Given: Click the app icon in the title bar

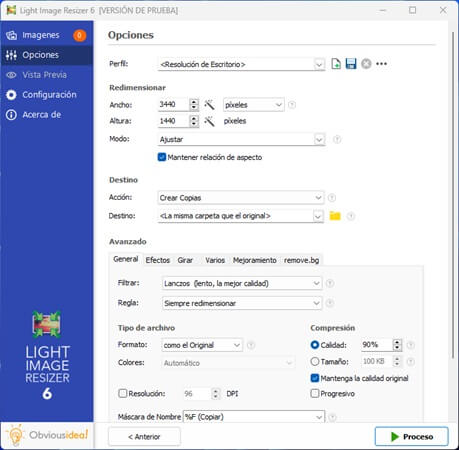Looking at the screenshot, I should (x=11, y=10).
